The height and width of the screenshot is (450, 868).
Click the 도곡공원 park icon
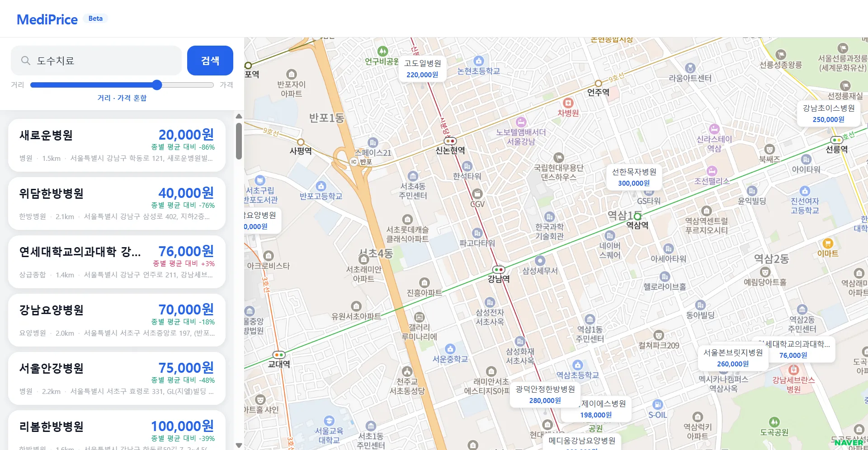pyautogui.click(x=774, y=422)
